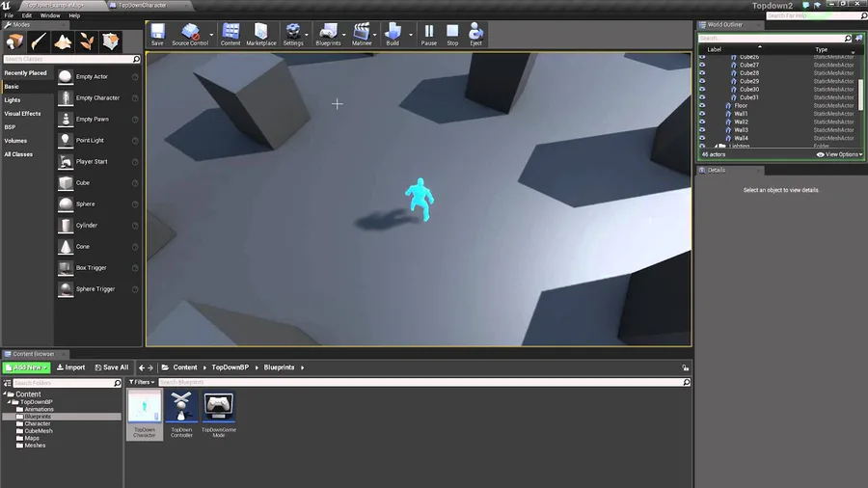Select the Sphere Trigger placement item
This screenshot has width=868, height=488.
coord(97,288)
